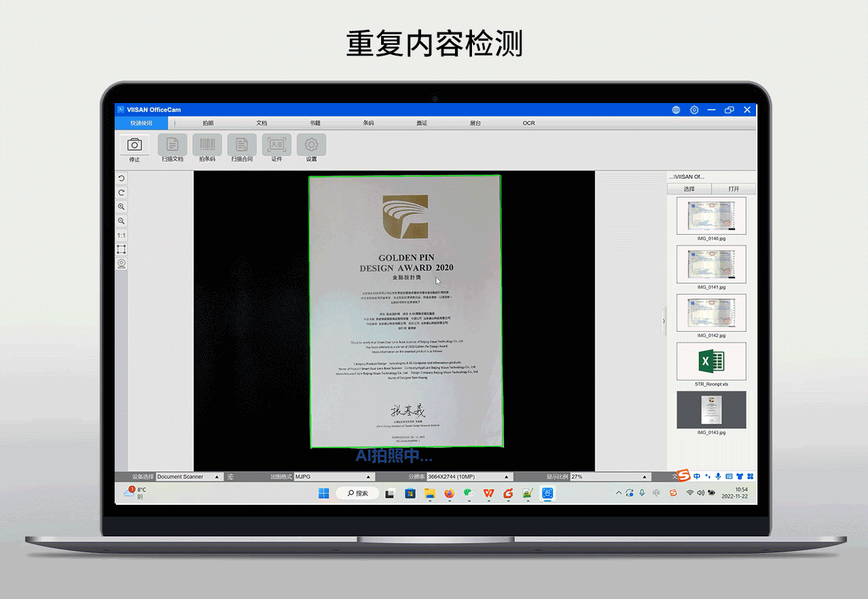The height and width of the screenshot is (599, 868).
Task: Click the 选择 (Select) button in file panel
Action: tap(689, 189)
